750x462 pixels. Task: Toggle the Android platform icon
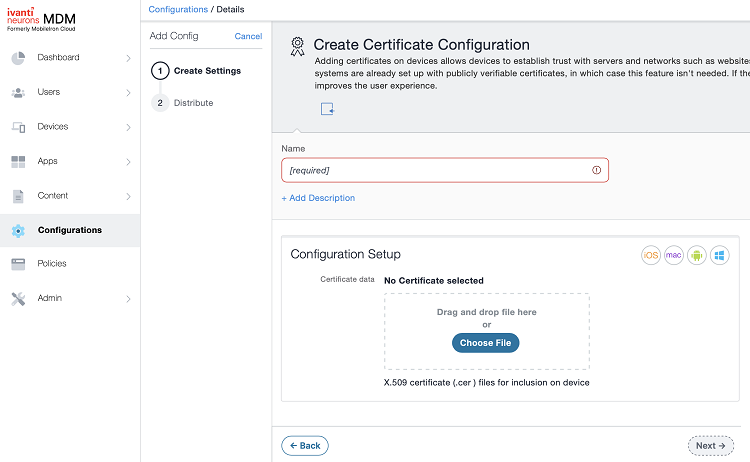coord(697,255)
